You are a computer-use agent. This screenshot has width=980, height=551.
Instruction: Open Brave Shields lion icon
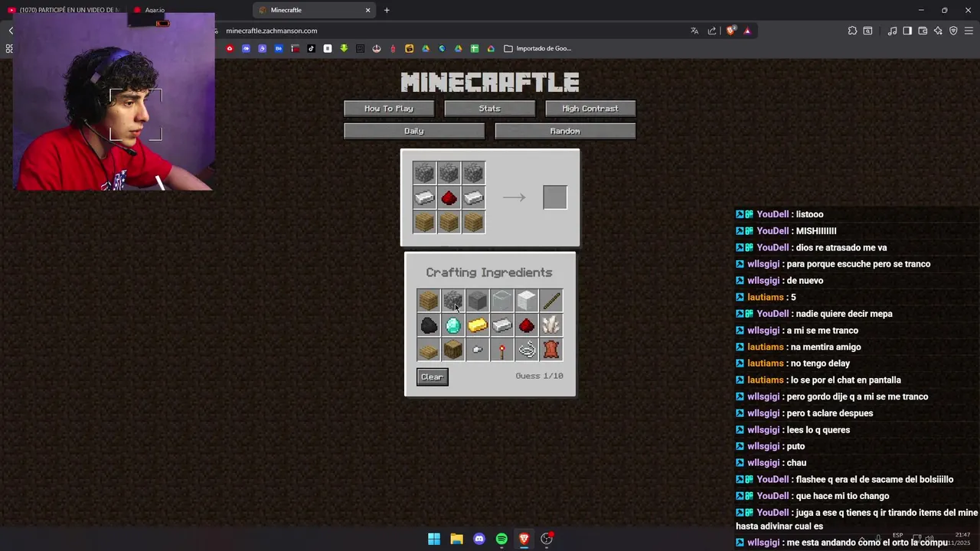coord(730,31)
